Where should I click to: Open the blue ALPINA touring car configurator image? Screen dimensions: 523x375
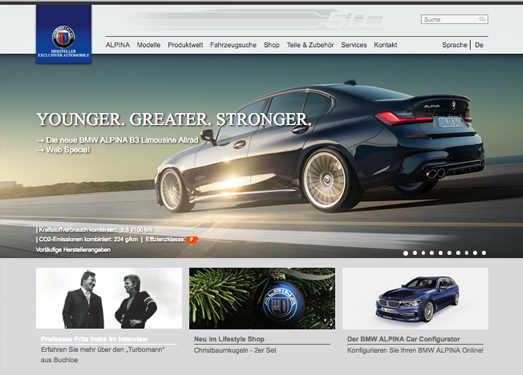click(x=415, y=298)
